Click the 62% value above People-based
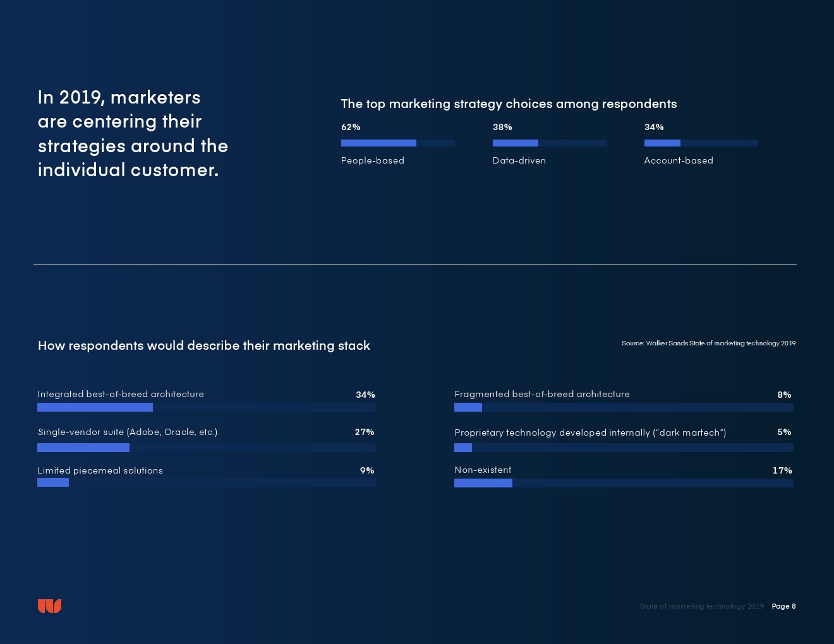The width and height of the screenshot is (834, 644). pyautogui.click(x=351, y=127)
